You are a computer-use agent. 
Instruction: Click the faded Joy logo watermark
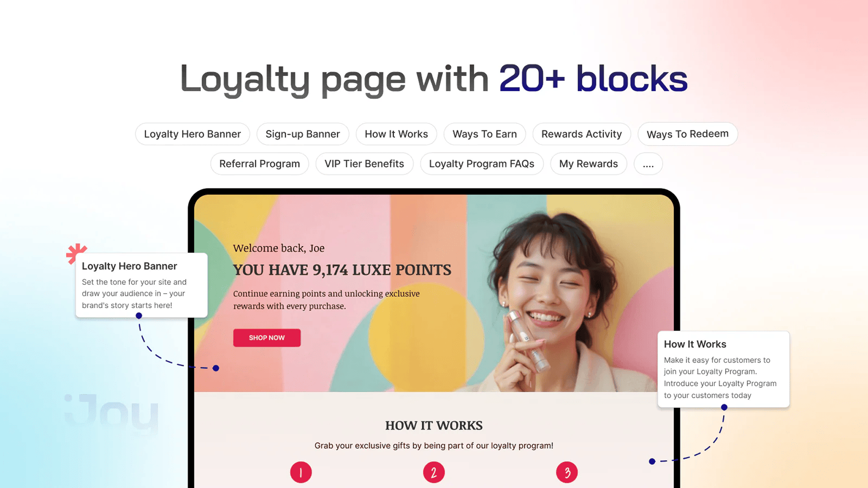click(x=111, y=412)
